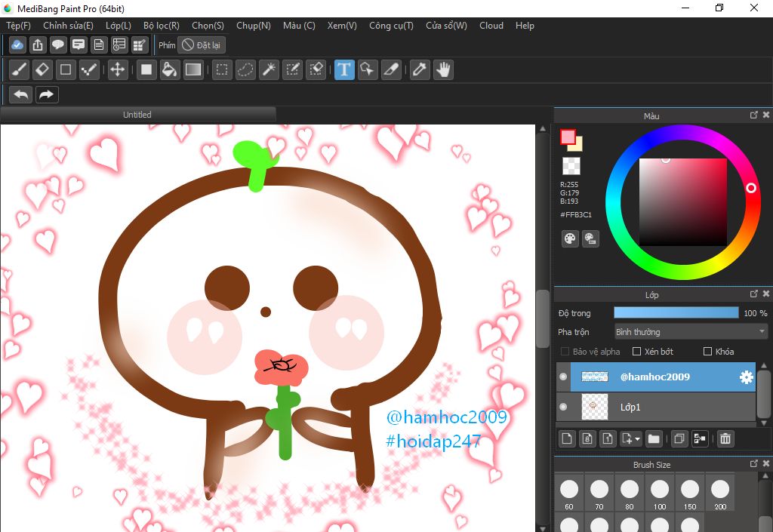Enable the Xén bớt checkbox
Screen dimensions: 773x532
[636, 352]
